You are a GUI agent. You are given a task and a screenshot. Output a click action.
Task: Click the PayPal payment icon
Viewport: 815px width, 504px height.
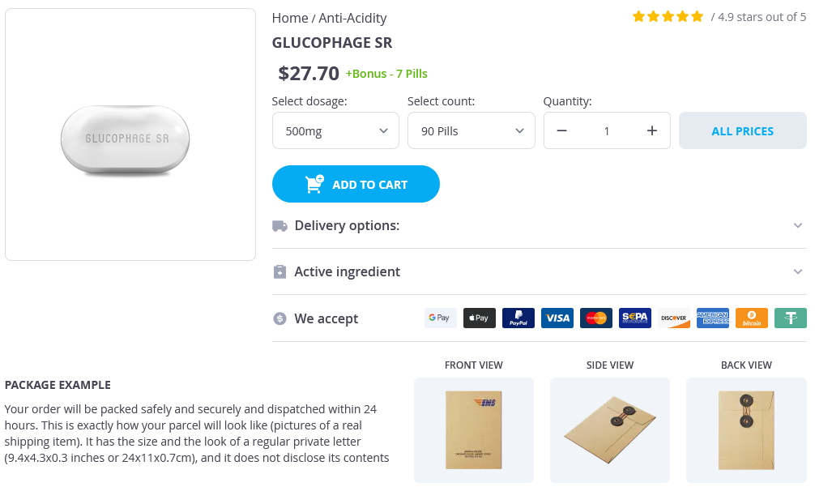518,318
